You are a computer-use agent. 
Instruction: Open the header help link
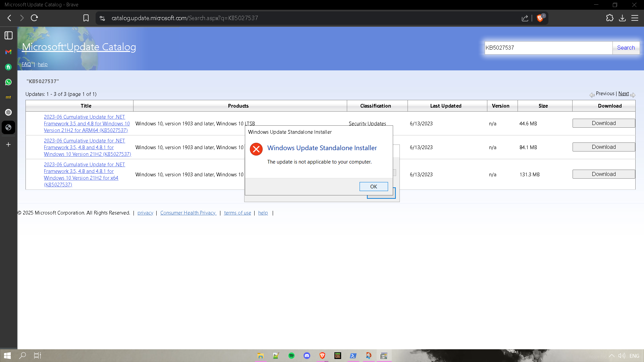tap(43, 64)
